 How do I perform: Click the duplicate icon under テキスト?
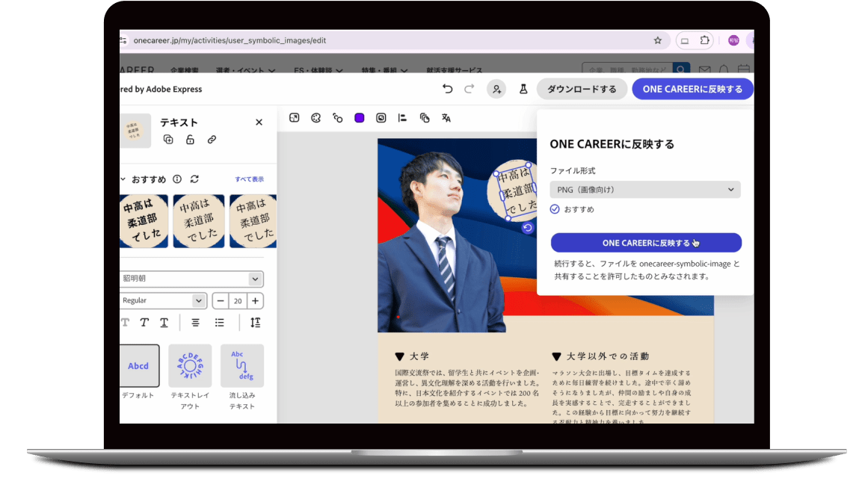(x=168, y=140)
